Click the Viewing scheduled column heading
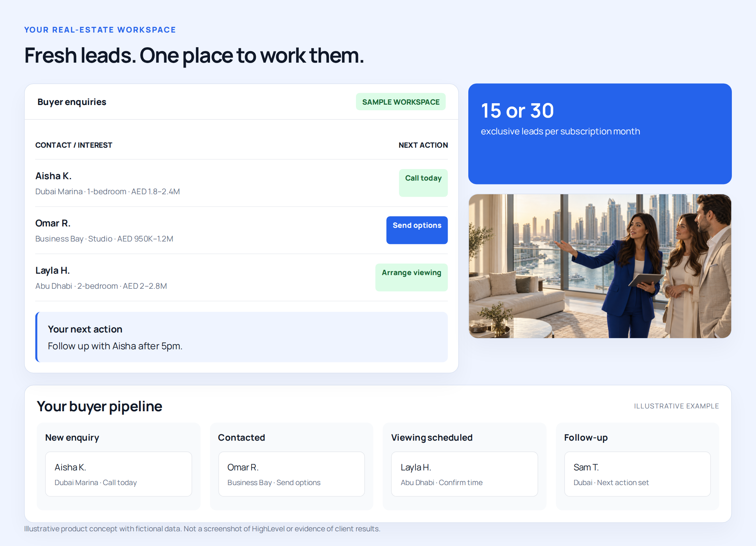The width and height of the screenshot is (756, 546). pos(432,437)
